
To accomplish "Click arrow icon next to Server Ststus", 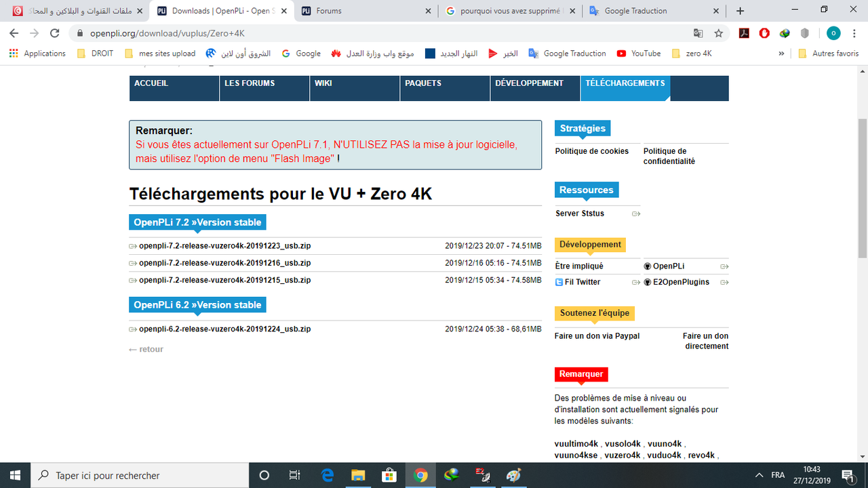I will click(x=636, y=213).
